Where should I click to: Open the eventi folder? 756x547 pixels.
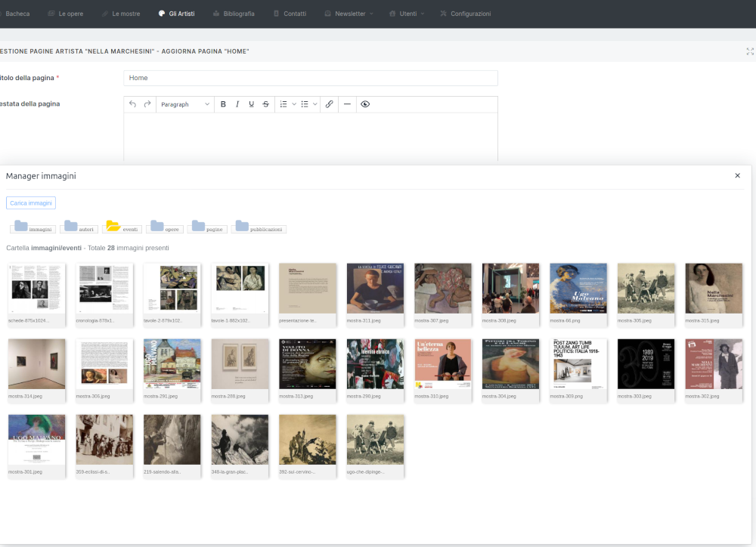[122, 227]
